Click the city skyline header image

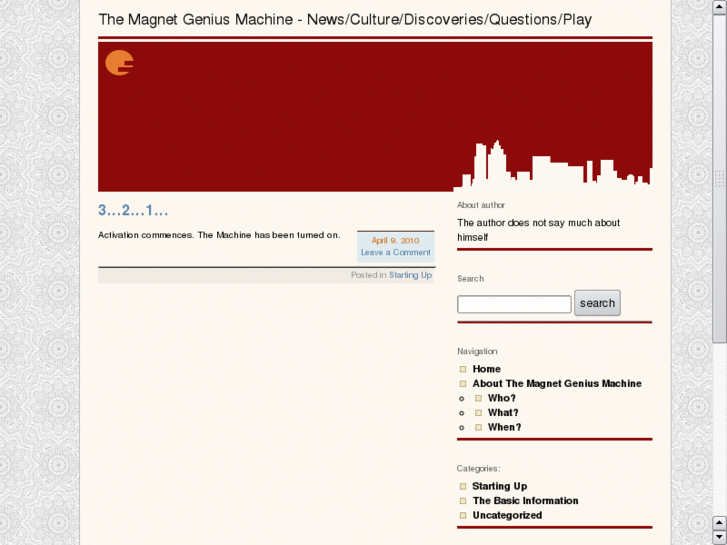click(375, 116)
